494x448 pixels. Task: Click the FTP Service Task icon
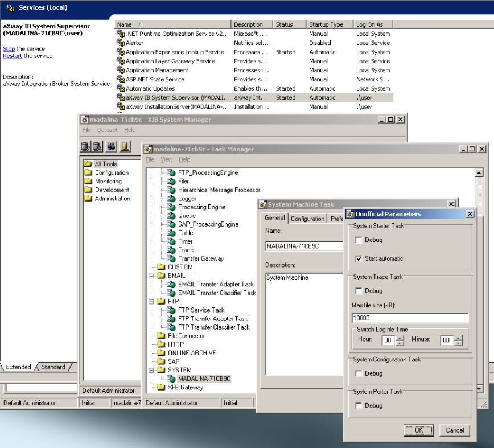[x=171, y=310]
